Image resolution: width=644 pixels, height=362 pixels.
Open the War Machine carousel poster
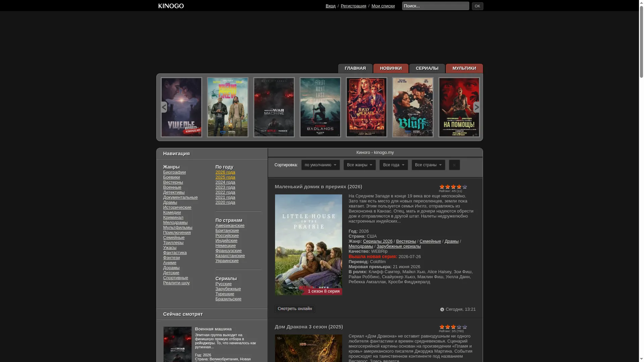274,107
